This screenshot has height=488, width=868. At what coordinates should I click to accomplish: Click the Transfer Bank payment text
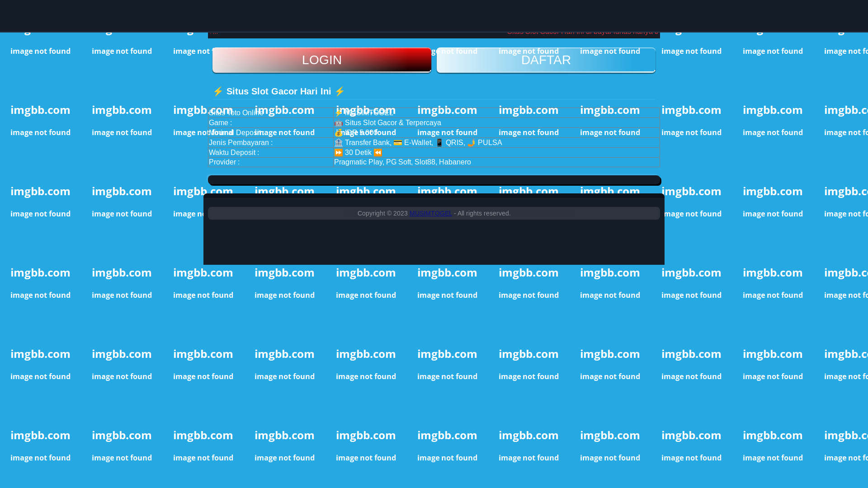[367, 142]
